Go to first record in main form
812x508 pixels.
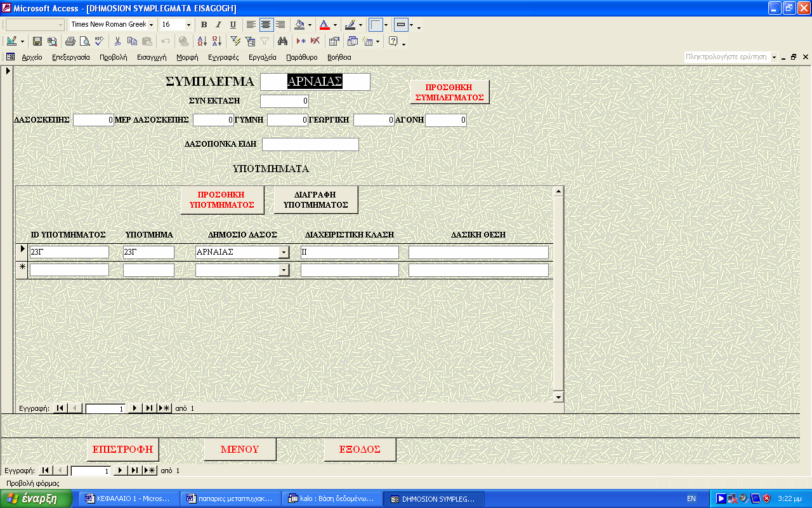[x=46, y=471]
